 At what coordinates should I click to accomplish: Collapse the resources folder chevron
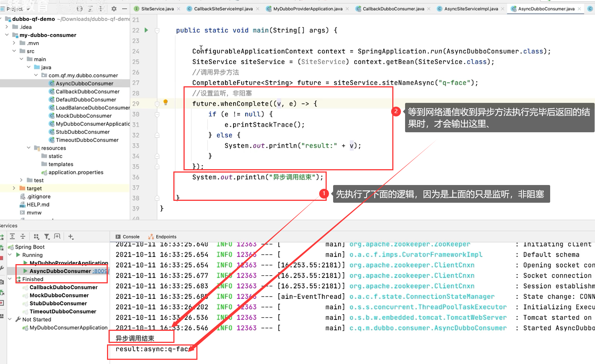point(29,148)
